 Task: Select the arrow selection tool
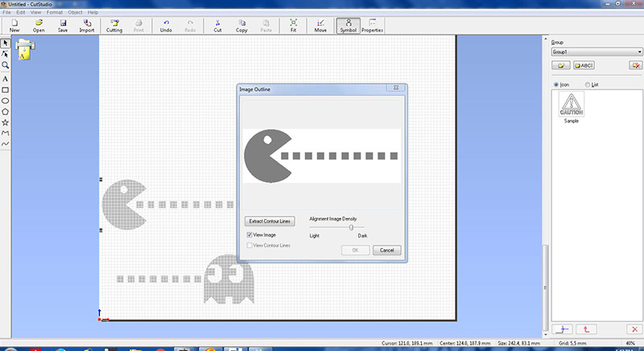[6, 43]
